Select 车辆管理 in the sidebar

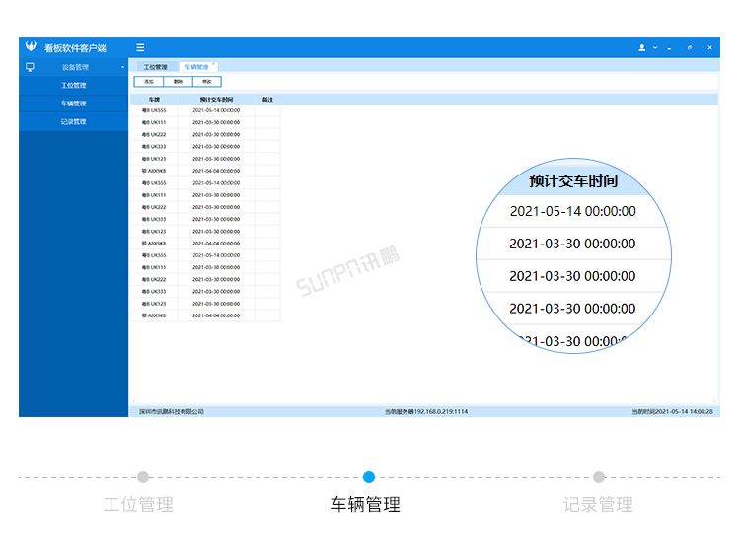74,104
